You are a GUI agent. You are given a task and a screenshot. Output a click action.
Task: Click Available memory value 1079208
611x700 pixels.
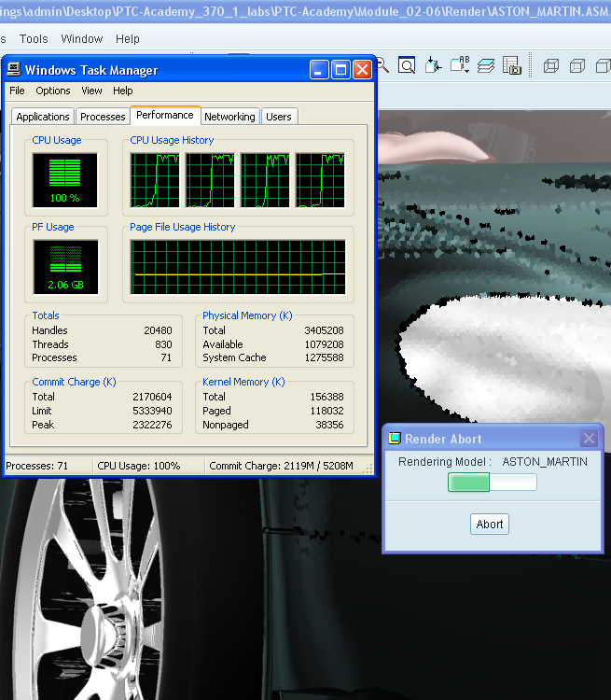click(x=324, y=344)
